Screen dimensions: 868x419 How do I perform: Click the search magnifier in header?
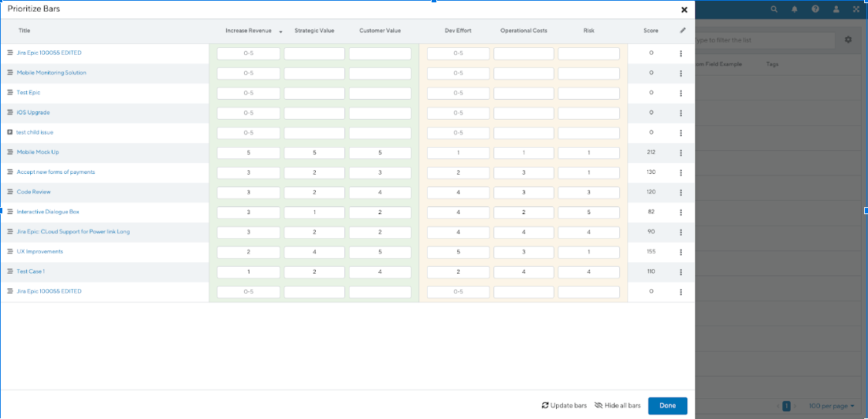pos(775,9)
